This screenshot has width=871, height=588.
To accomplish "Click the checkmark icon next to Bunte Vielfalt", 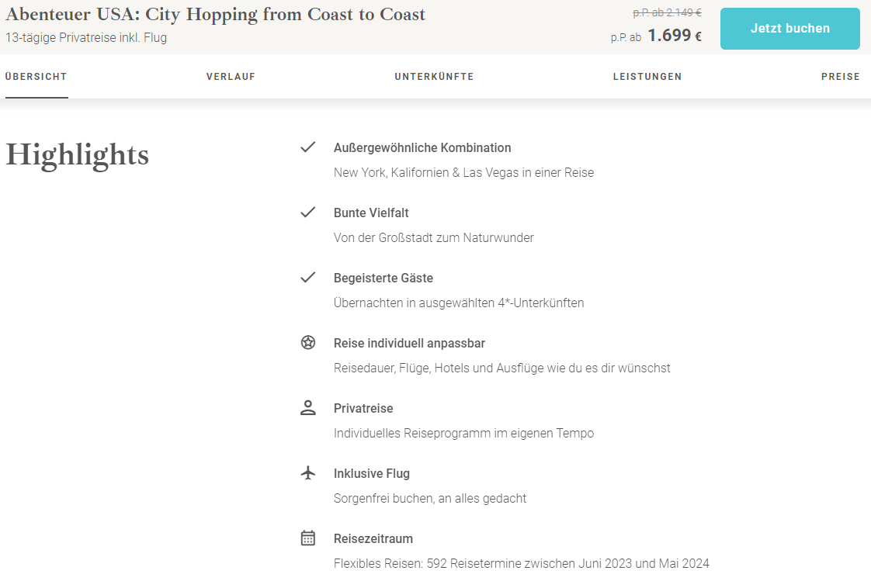I will pyautogui.click(x=307, y=212).
